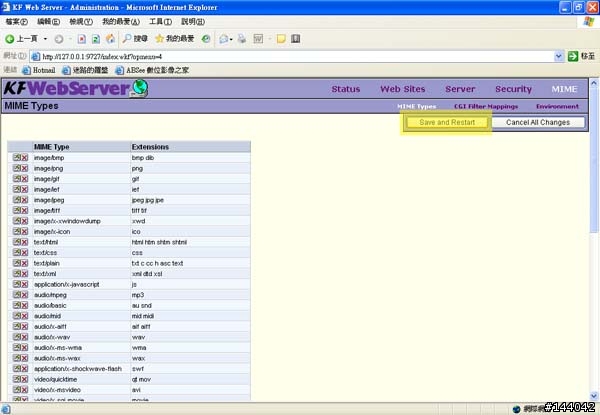Open the Edit menu (編輯)

pyautogui.click(x=49, y=22)
